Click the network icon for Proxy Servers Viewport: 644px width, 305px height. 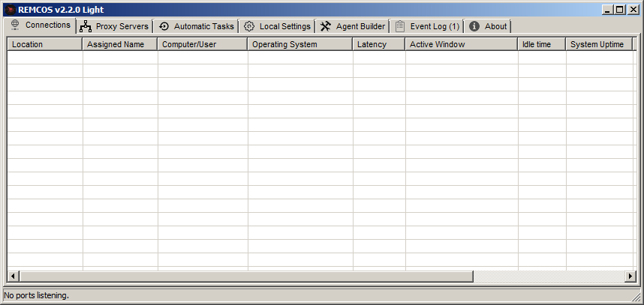[86, 26]
